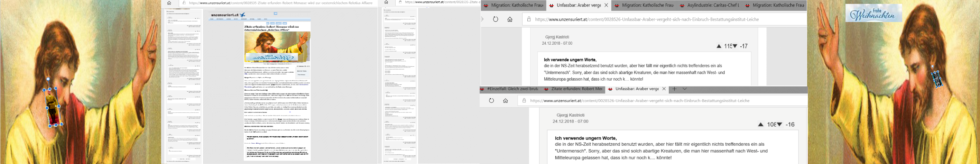
Task: Reload the page in the lower Unfassbar browser
Action: pos(491,100)
